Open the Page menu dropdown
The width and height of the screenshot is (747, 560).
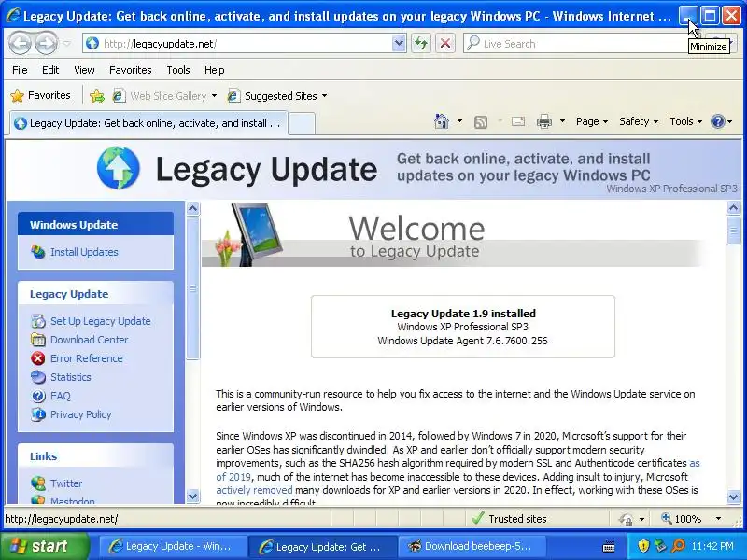pos(592,121)
